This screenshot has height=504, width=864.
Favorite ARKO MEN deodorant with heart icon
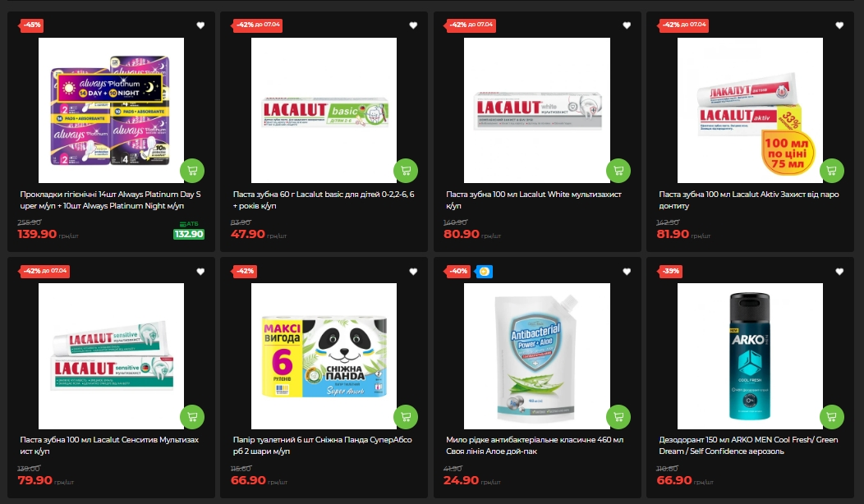839,272
